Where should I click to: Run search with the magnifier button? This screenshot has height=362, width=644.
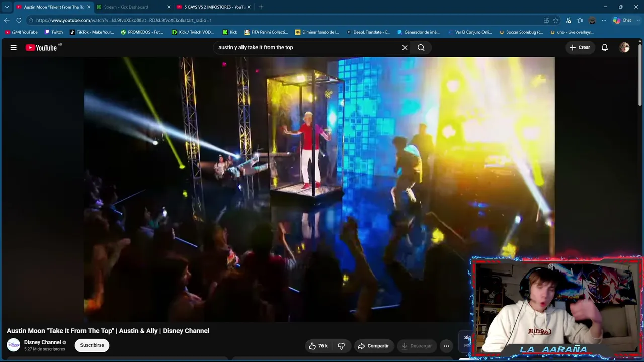pos(421,47)
